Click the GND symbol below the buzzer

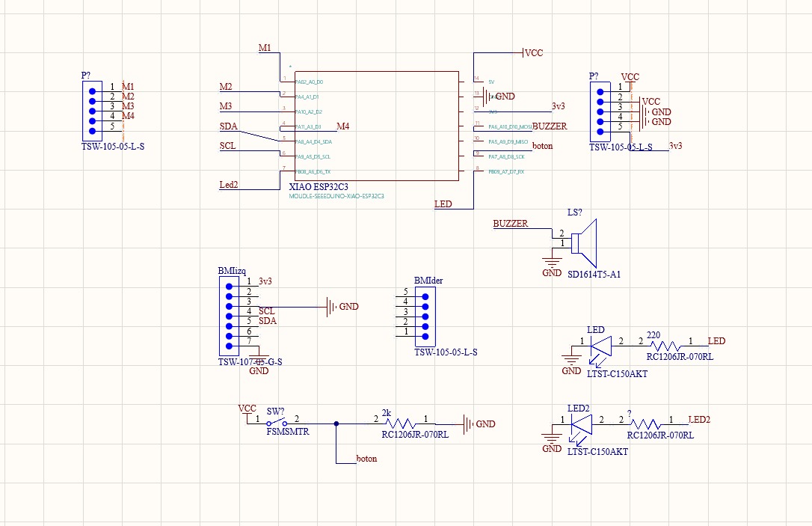coord(551,262)
